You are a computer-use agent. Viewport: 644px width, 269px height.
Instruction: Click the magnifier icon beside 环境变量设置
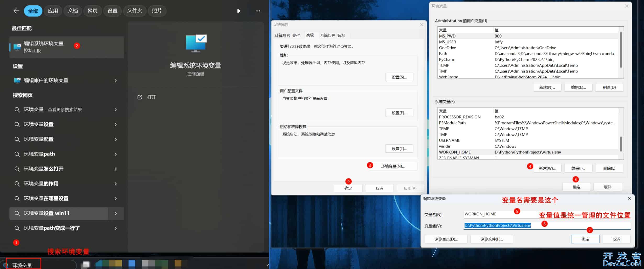tap(17, 124)
